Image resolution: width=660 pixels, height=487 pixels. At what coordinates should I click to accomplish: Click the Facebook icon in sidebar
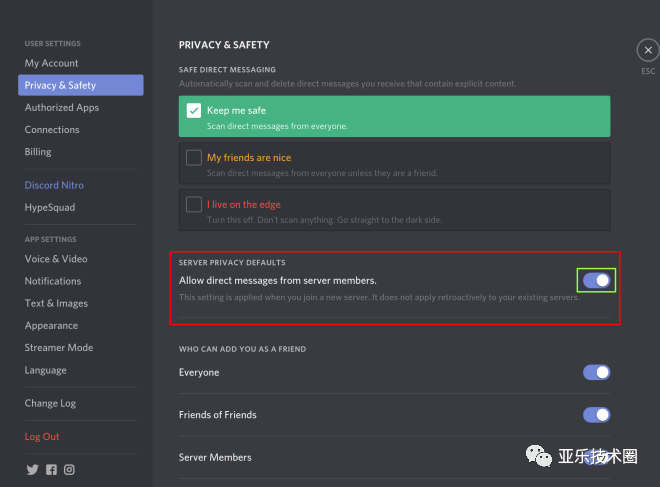coord(51,469)
